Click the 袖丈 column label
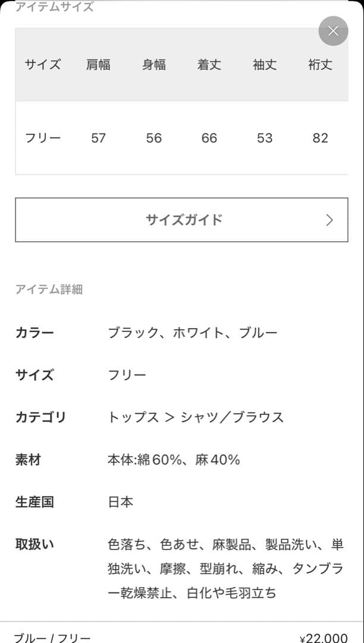This screenshot has height=643, width=364. (264, 65)
